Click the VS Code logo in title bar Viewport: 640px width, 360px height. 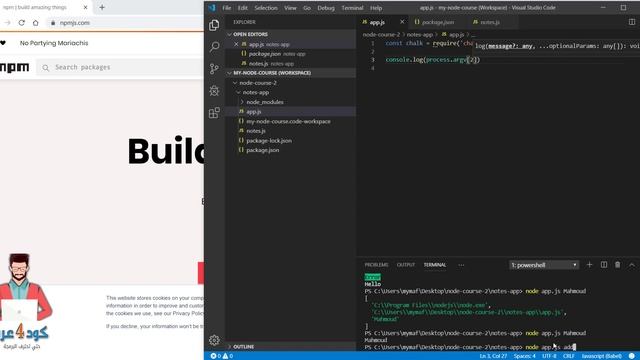click(x=211, y=7)
